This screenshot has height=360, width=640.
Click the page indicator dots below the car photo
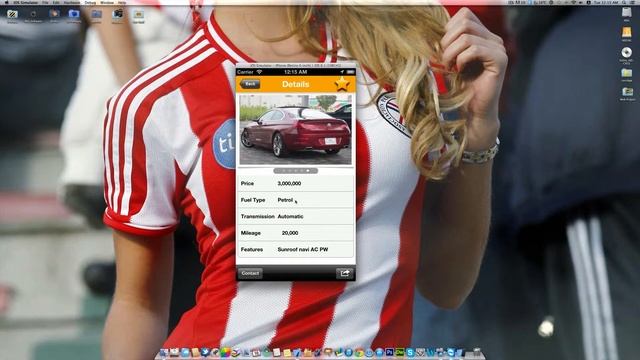(296, 171)
